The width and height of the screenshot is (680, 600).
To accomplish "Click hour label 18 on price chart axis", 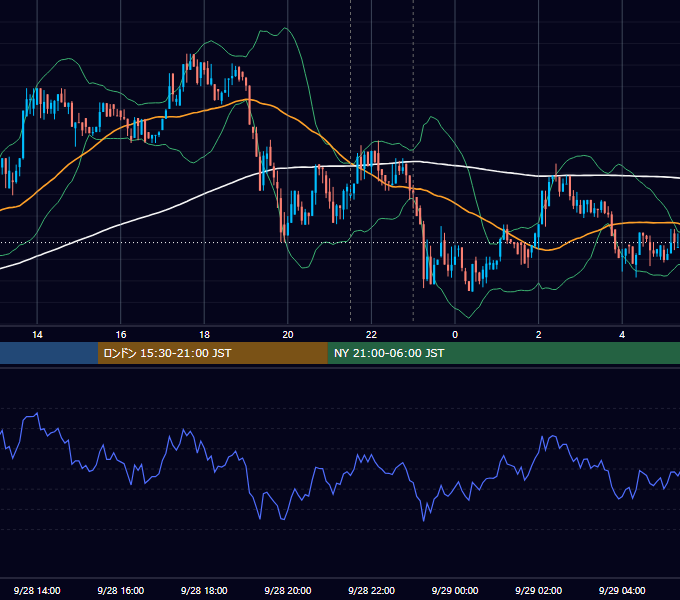I will coord(204,335).
